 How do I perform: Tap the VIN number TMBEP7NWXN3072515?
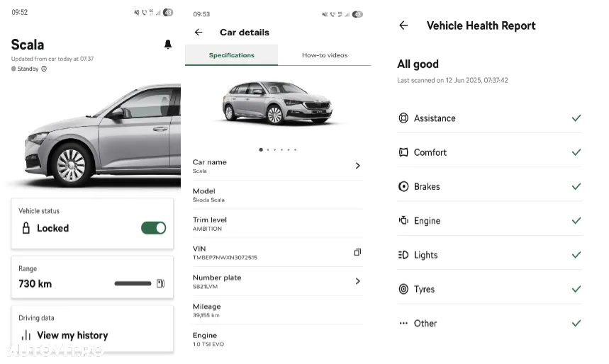pos(225,258)
